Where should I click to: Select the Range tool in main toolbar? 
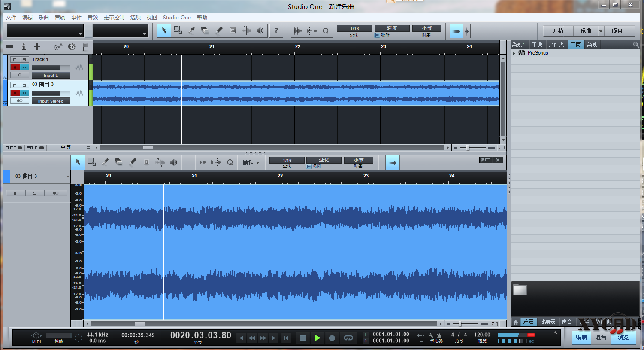tap(178, 30)
